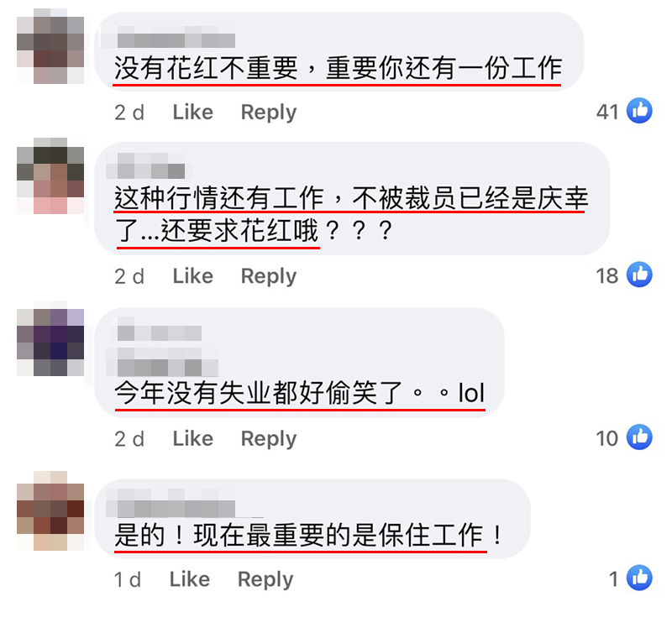Open the fourth commenter's profile picture
The width and height of the screenshot is (672, 628).
(x=50, y=510)
